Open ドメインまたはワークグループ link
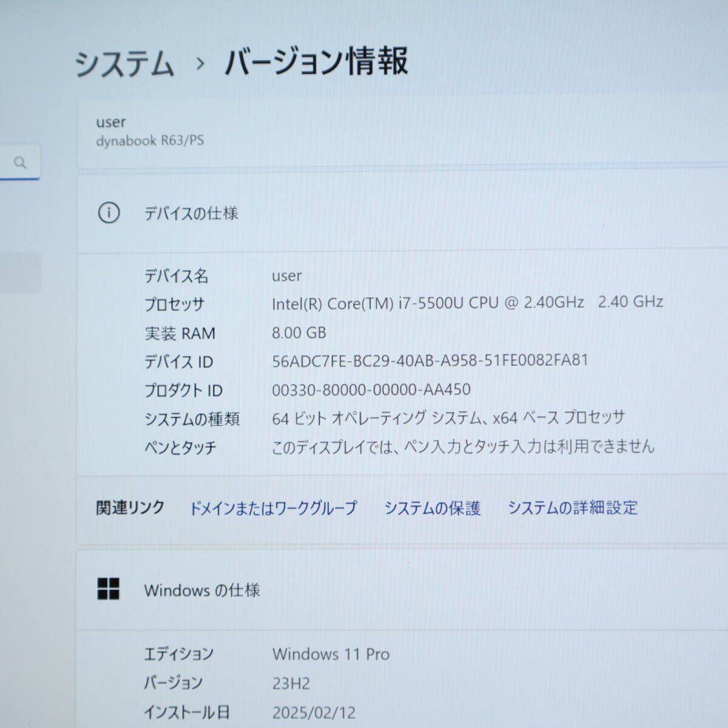The width and height of the screenshot is (728, 728). (x=274, y=508)
